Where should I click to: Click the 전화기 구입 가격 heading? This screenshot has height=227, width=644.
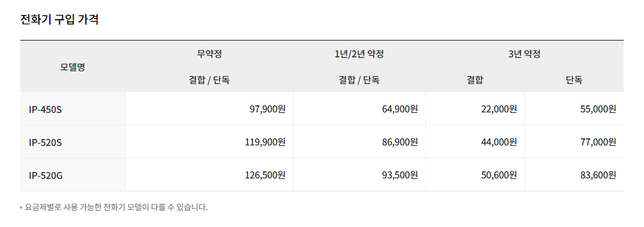click(x=60, y=20)
